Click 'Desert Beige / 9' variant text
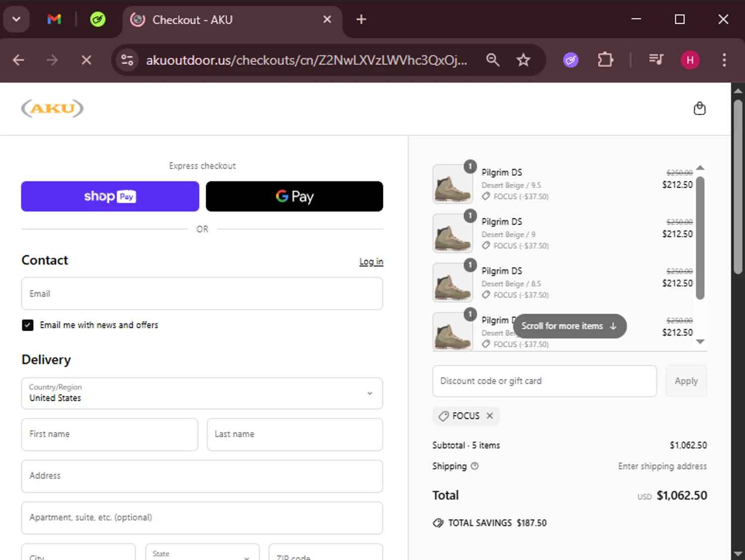This screenshot has width=745, height=560. pyautogui.click(x=508, y=234)
